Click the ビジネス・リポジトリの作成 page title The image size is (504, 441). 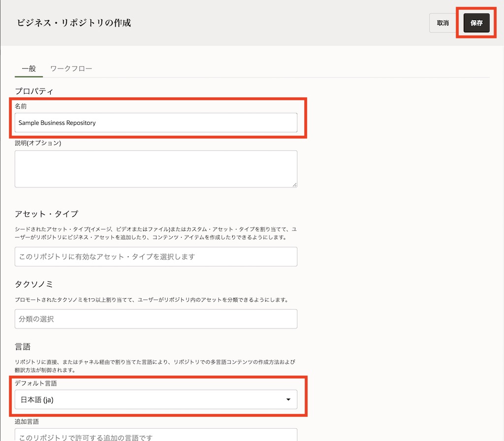click(x=74, y=23)
